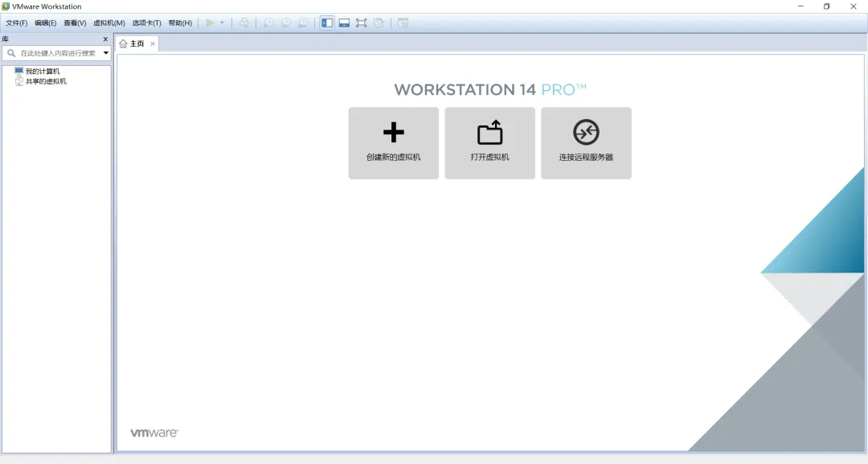Open the 文件(F) menu
This screenshot has width=868, height=464.
click(x=16, y=23)
